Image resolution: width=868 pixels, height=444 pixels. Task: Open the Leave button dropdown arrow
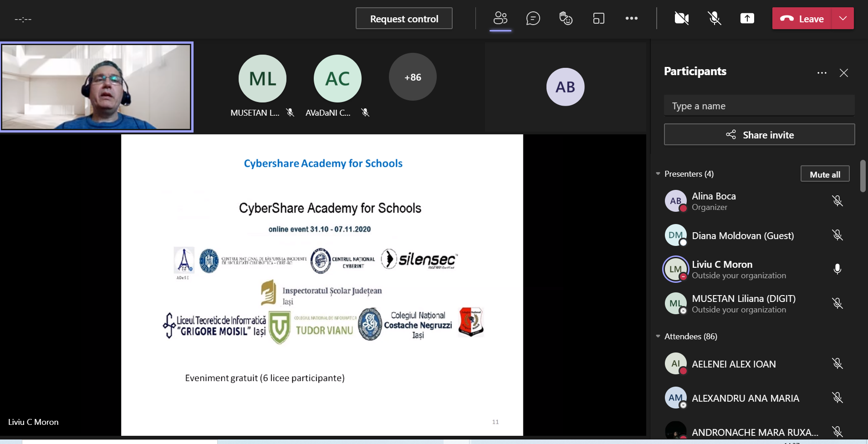click(842, 18)
